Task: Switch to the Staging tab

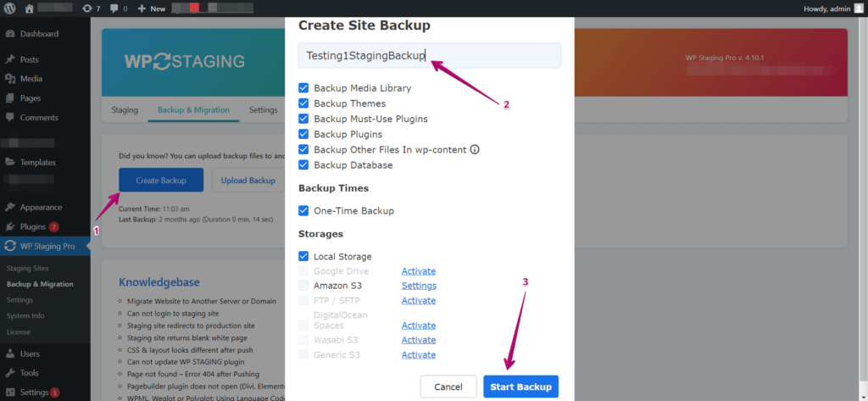Action: coord(125,109)
